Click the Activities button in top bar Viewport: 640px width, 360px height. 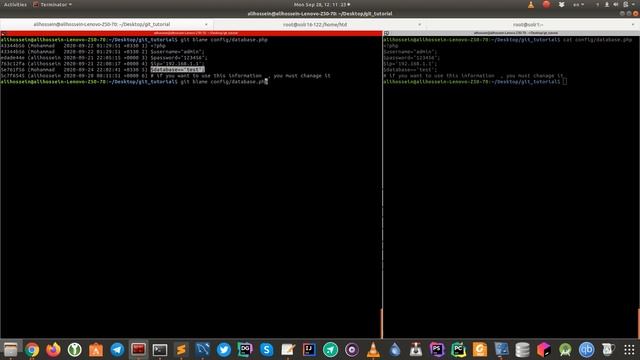click(15, 4)
